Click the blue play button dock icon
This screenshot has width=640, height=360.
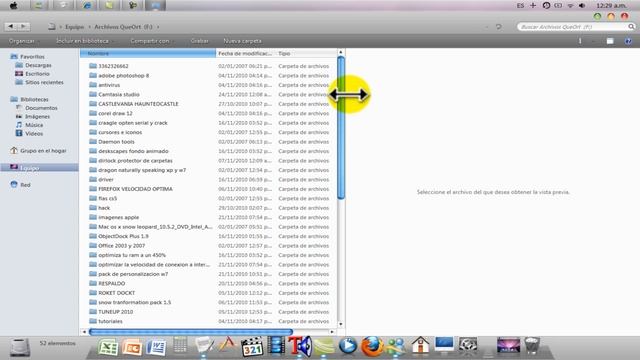(x=348, y=346)
